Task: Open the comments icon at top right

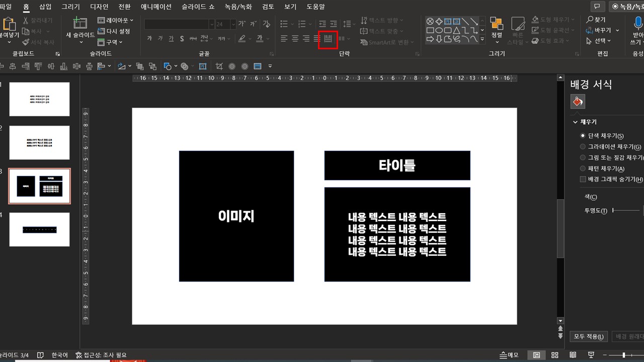Action: click(x=597, y=7)
